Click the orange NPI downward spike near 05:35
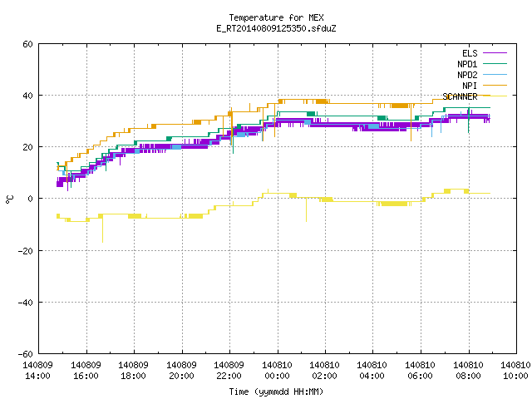This screenshot has width=532, height=399. click(x=411, y=123)
